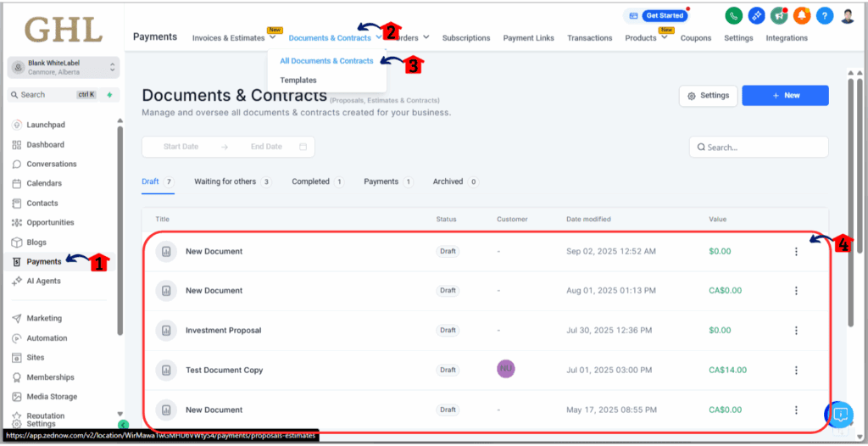Go to Payment Links in Payments nav
868x446 pixels.
click(529, 38)
